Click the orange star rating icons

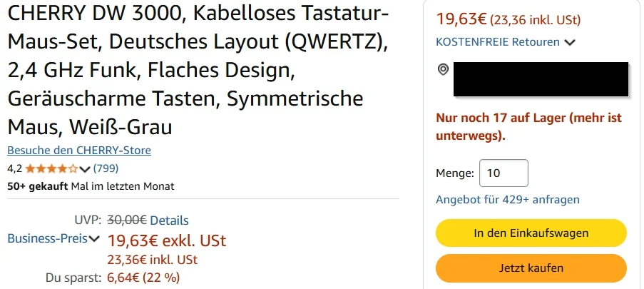point(51,168)
